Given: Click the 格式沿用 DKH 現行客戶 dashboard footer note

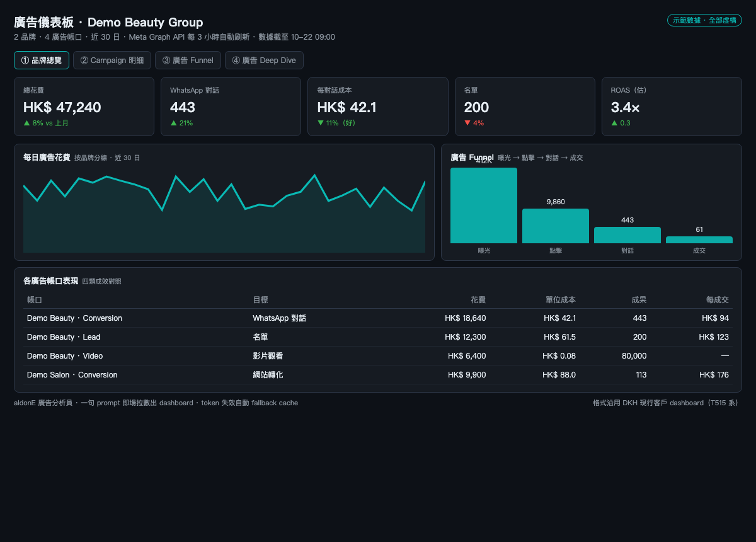Looking at the screenshot, I should click(665, 403).
